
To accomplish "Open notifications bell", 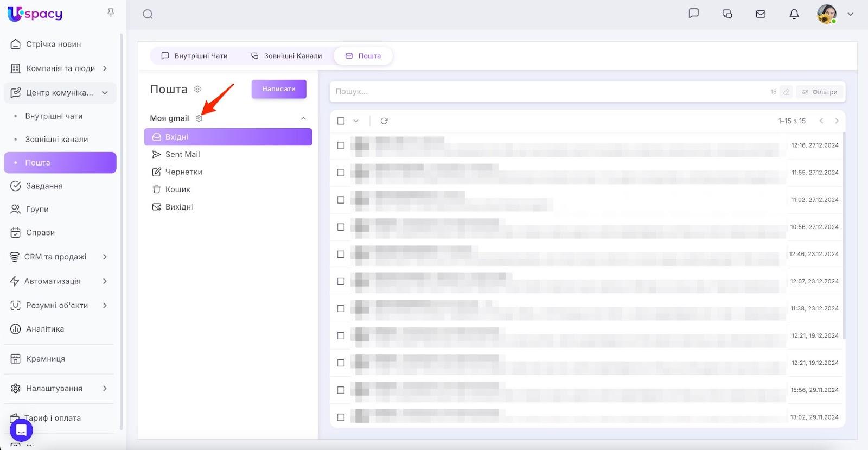I will tap(794, 14).
